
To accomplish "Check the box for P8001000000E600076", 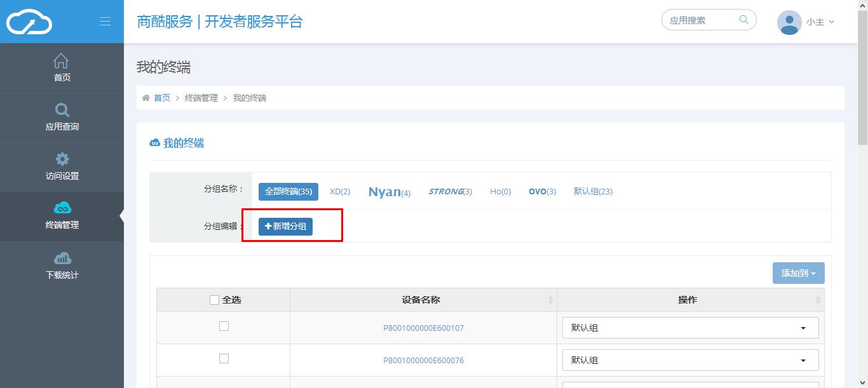I will (224, 359).
